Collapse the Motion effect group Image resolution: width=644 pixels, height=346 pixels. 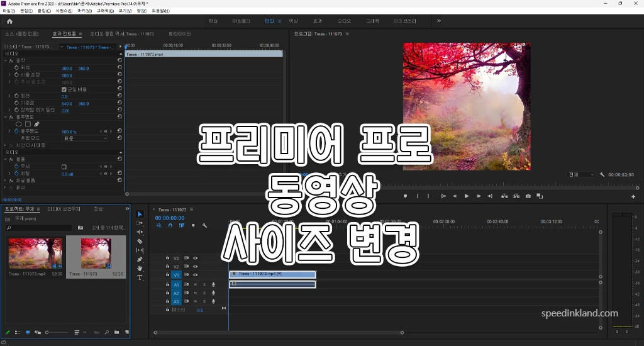pyautogui.click(x=6, y=60)
